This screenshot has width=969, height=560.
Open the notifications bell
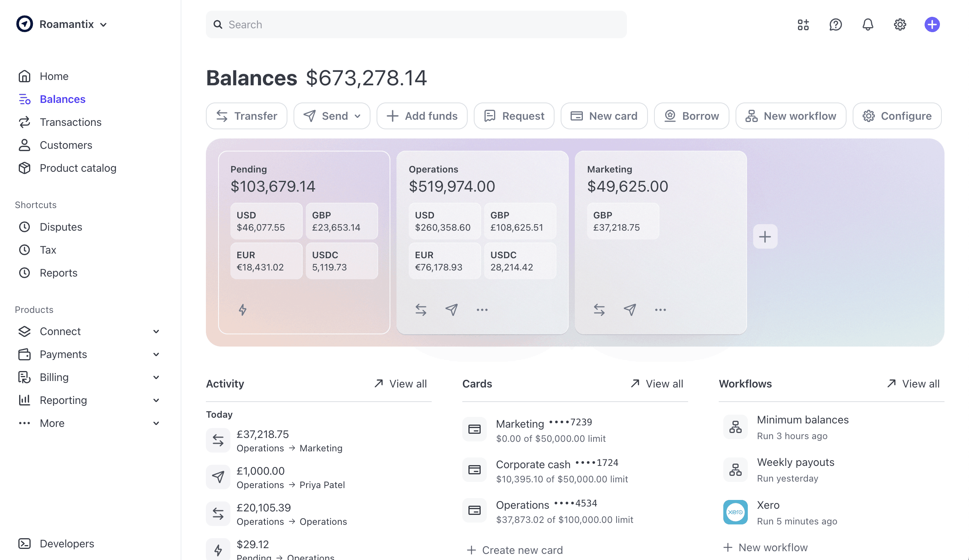tap(868, 24)
